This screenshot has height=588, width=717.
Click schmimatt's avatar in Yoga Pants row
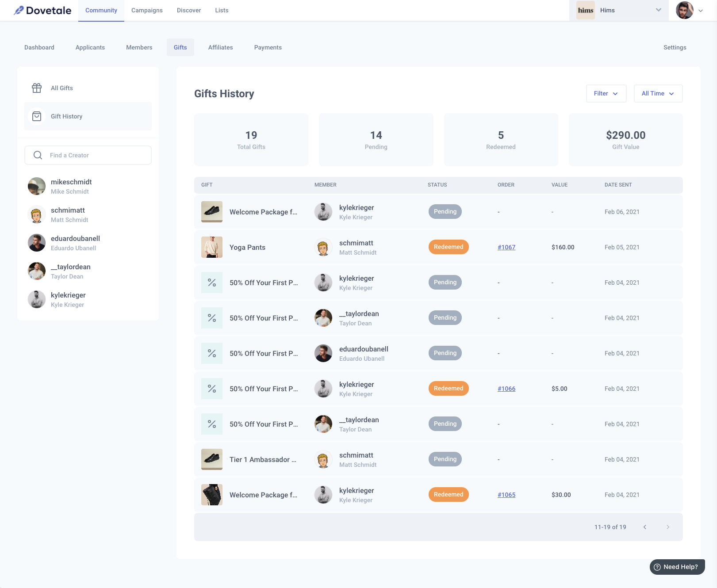[323, 247]
